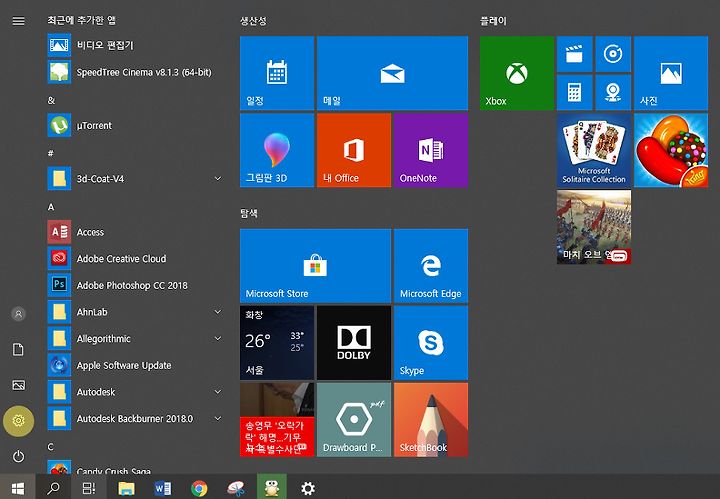This screenshot has width=720, height=499.
Task: Expand the AhnLab folder chevron
Action: (x=218, y=312)
